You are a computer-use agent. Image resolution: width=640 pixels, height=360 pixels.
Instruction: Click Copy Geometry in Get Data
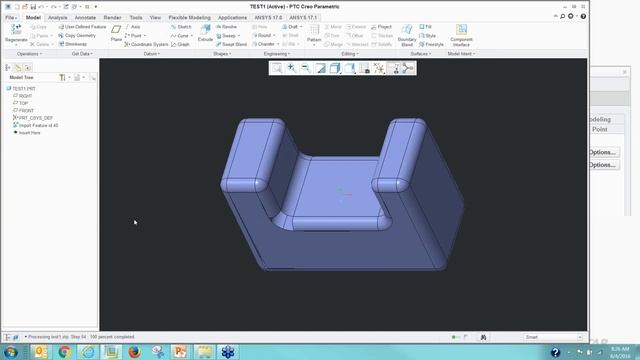point(77,36)
